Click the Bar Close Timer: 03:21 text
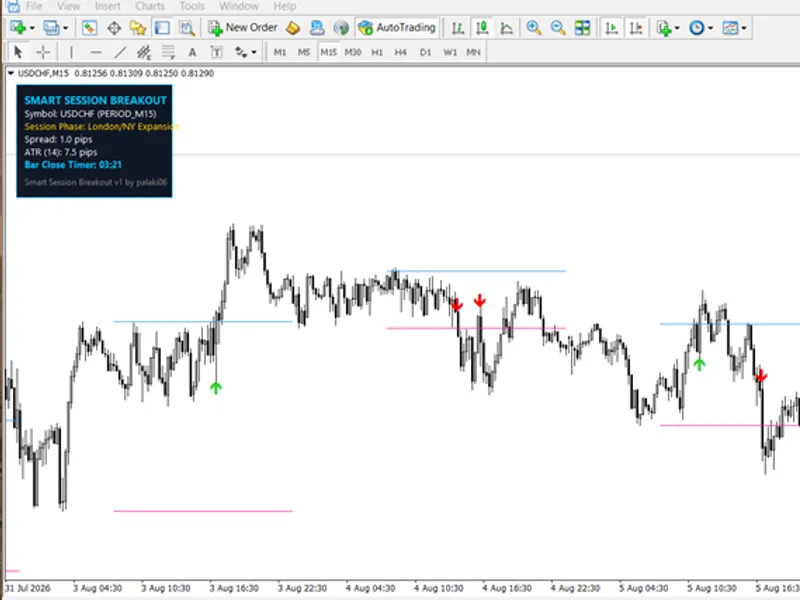This screenshot has height=600, width=800. [73, 165]
